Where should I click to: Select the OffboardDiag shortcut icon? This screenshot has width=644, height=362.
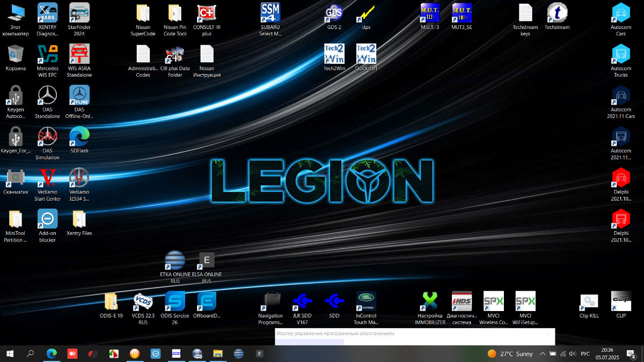207,301
